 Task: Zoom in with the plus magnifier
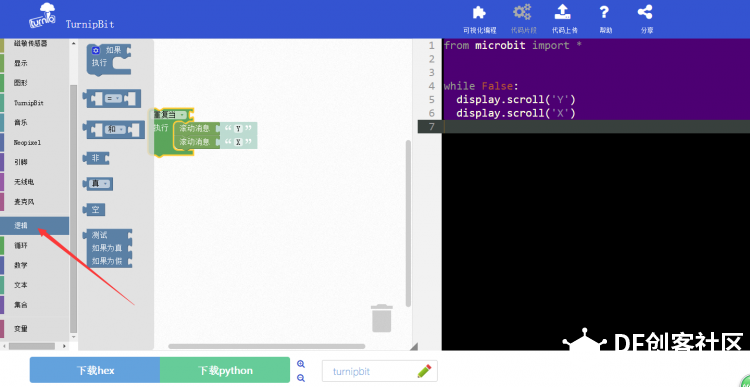[301, 364]
